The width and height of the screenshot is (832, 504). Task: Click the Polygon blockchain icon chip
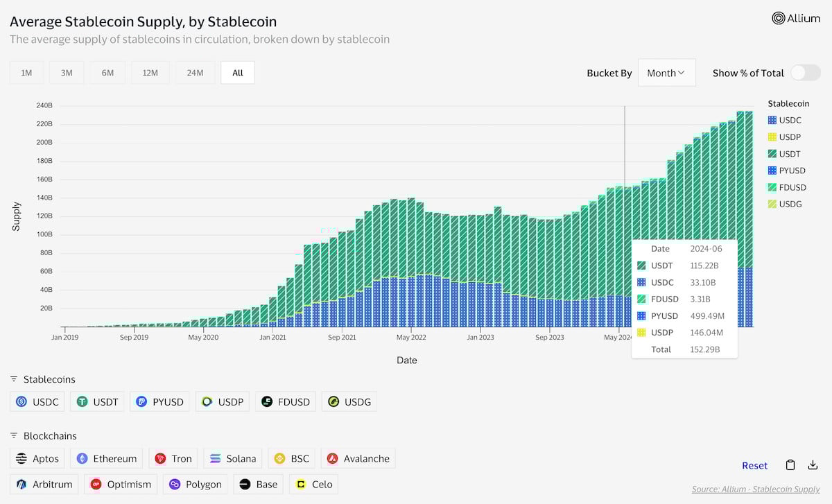(196, 484)
